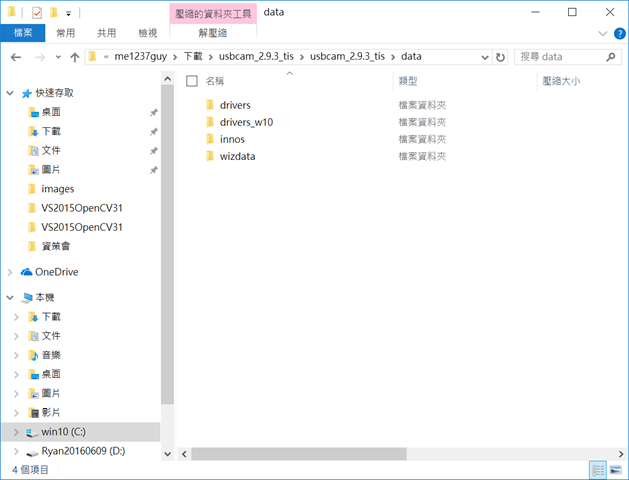The width and height of the screenshot is (629, 480).
Task: Switch to details view in status bar
Action: (598, 470)
